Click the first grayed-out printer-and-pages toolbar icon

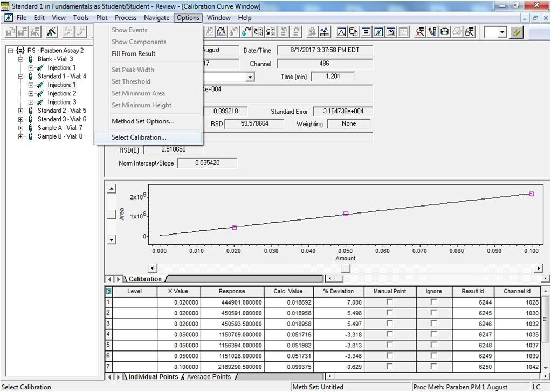point(11,32)
